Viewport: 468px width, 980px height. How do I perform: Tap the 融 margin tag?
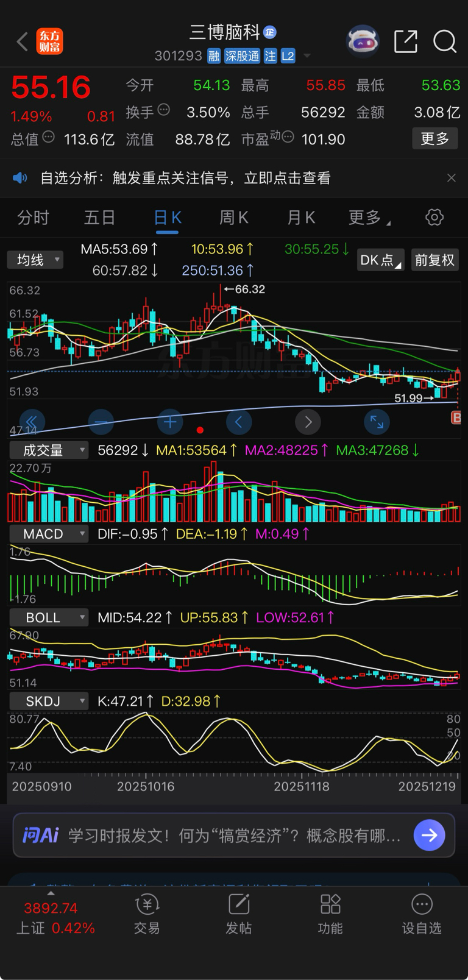(x=213, y=57)
